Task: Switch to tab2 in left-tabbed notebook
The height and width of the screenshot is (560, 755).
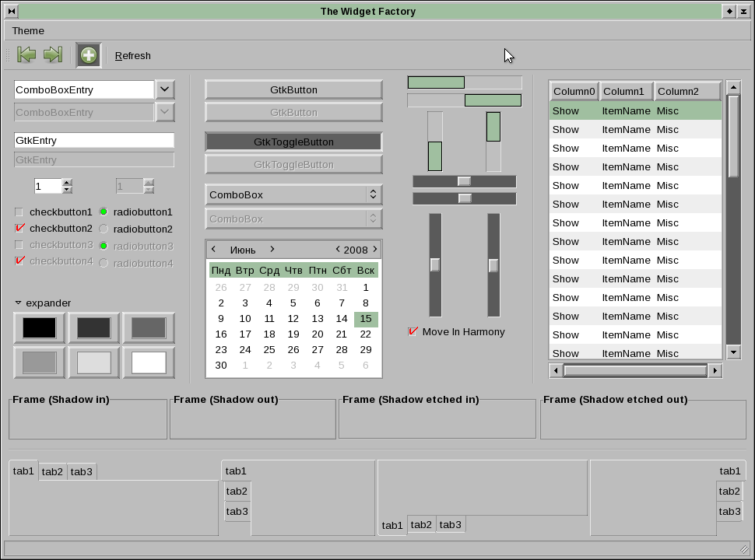Action: 237,492
